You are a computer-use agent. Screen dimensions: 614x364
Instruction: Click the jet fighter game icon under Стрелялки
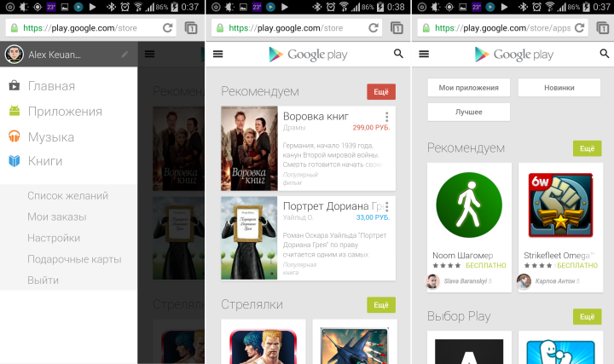pyautogui.click(x=355, y=346)
